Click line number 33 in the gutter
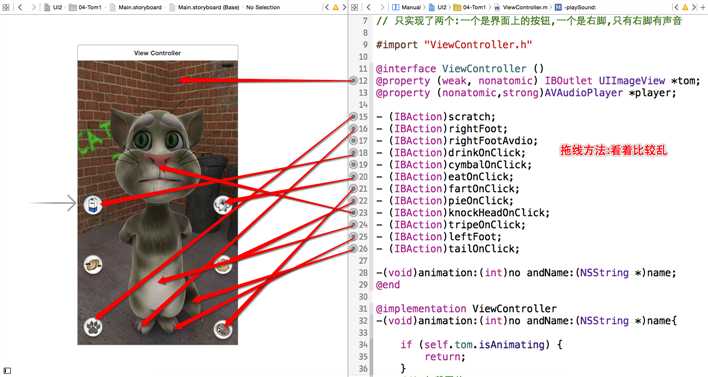 [x=363, y=333]
